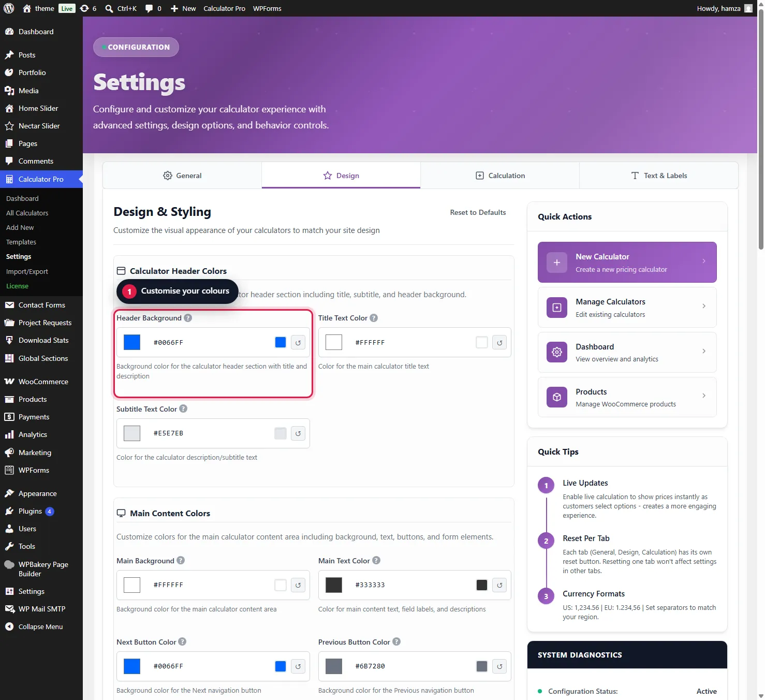Screen dimensions: 765x700
Task: Collapse Menu in the sidebar
Action: click(41, 626)
